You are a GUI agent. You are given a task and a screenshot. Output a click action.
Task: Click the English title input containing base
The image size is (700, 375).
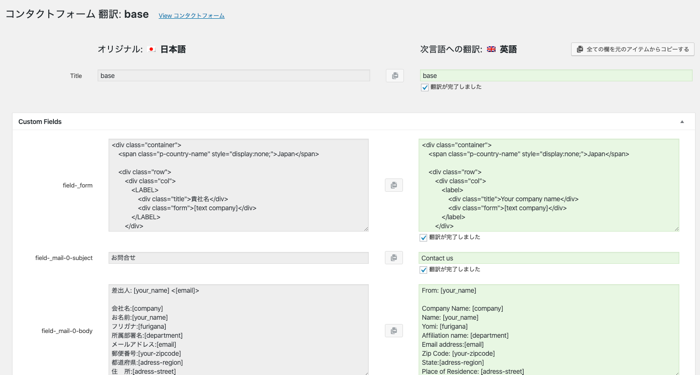pyautogui.click(x=556, y=75)
